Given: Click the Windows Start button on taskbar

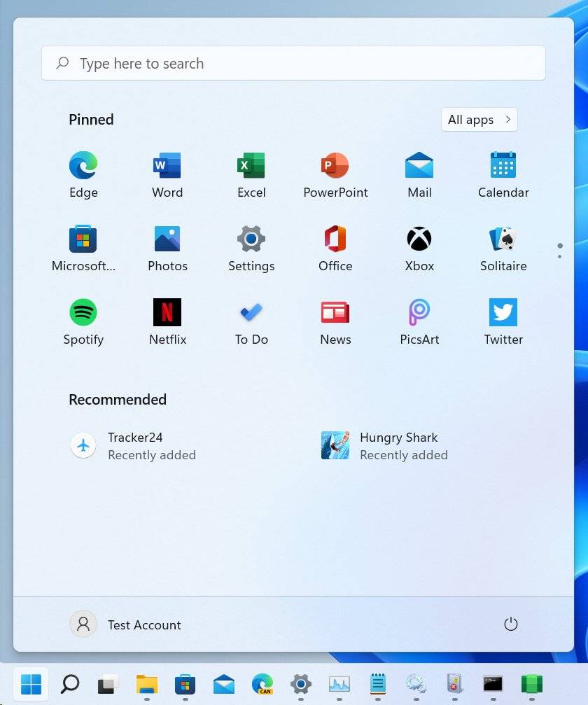Looking at the screenshot, I should click(31, 684).
